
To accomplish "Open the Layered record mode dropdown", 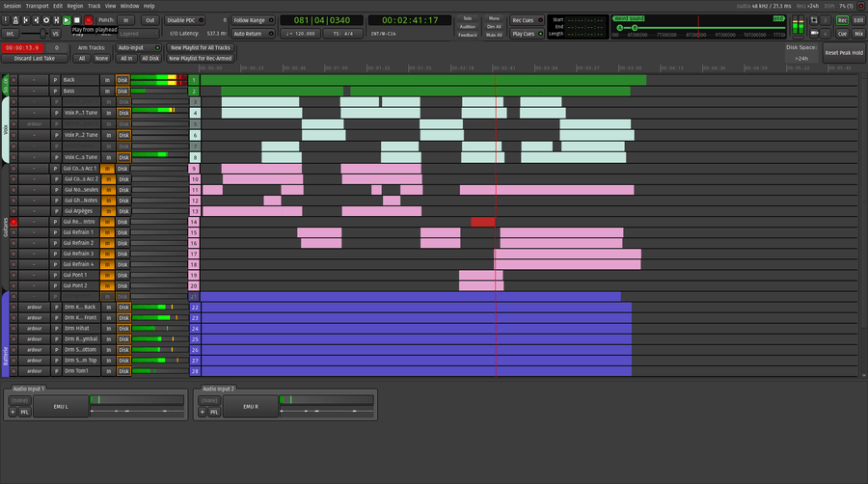I will [x=140, y=33].
